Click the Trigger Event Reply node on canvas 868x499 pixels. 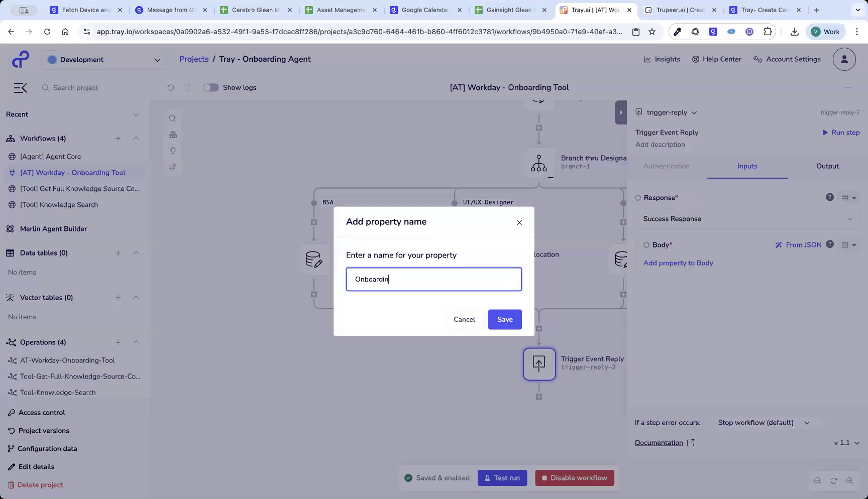(x=539, y=364)
